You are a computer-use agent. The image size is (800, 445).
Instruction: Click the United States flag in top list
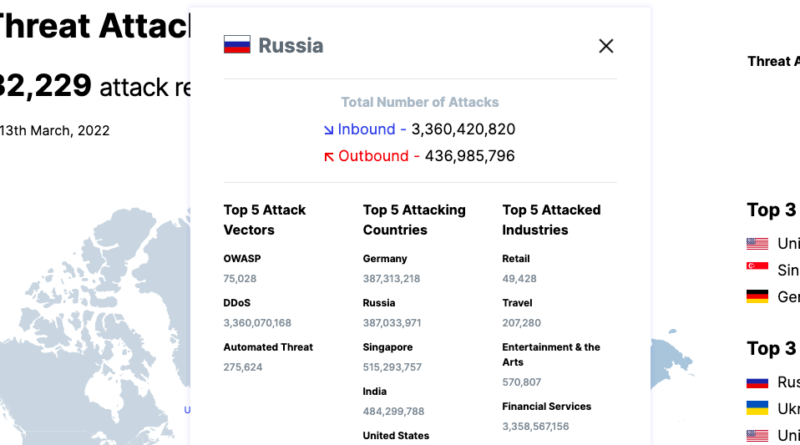click(x=757, y=243)
